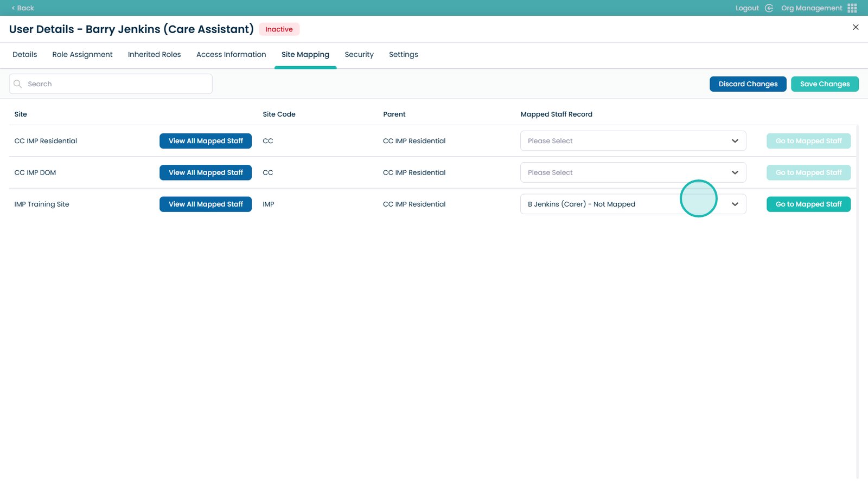Open the Role Assignment tab
Screen dimensions: 868x488
[82, 55]
